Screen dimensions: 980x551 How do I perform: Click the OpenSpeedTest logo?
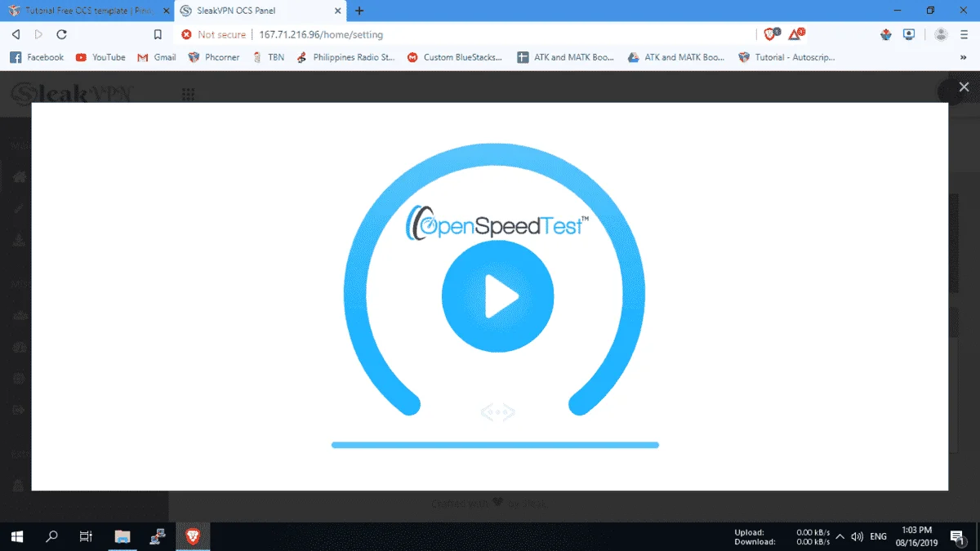point(497,223)
